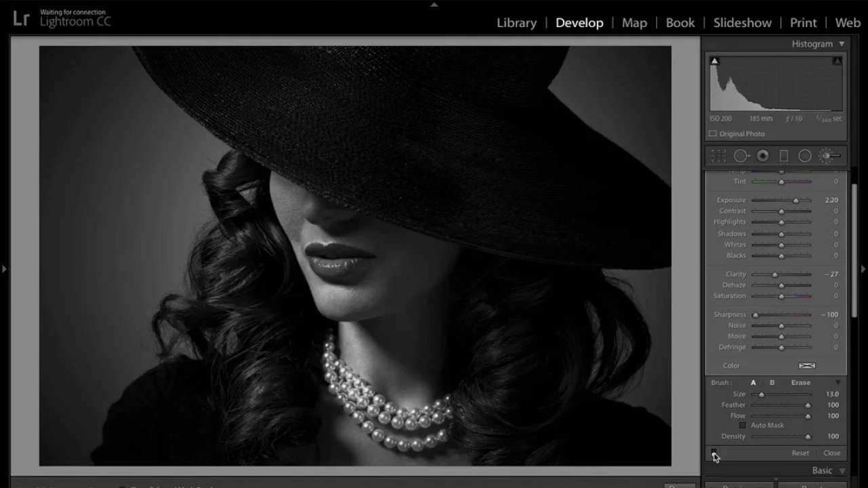Screen dimensions: 868x488
Task: Click the Shadows slider handle
Action: pyautogui.click(x=781, y=234)
